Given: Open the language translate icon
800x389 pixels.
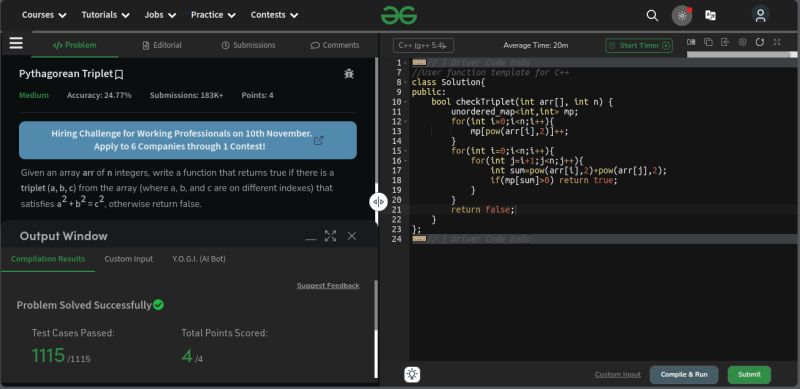Looking at the screenshot, I should (710, 15).
